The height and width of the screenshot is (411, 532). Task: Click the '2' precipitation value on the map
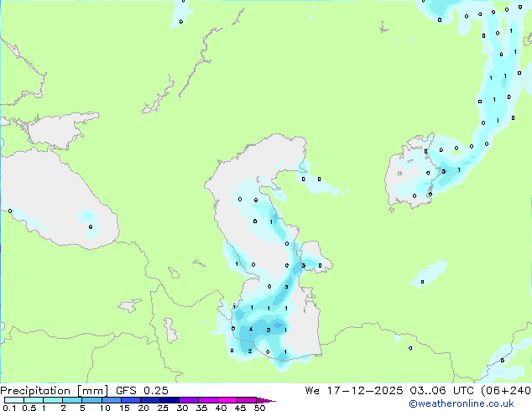coord(250,351)
